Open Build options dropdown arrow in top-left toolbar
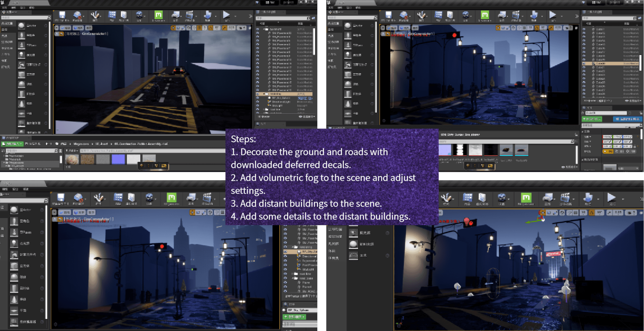Viewport: 644px width, 331px height. pos(215,16)
